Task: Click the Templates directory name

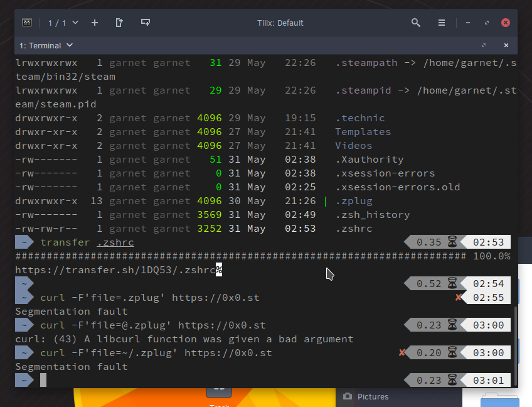Action: 363,132
